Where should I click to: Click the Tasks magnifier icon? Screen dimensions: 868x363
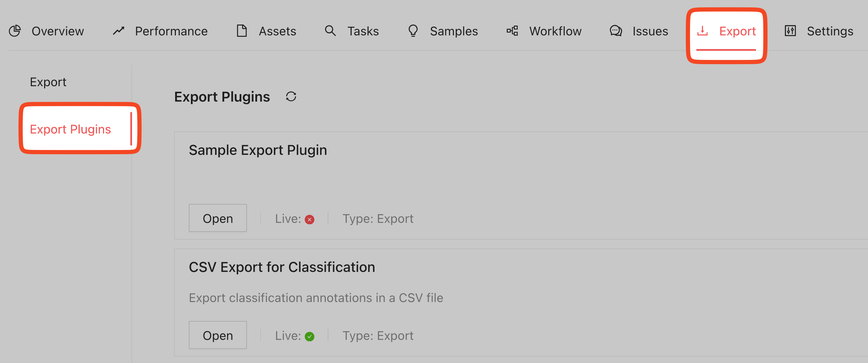tap(330, 31)
